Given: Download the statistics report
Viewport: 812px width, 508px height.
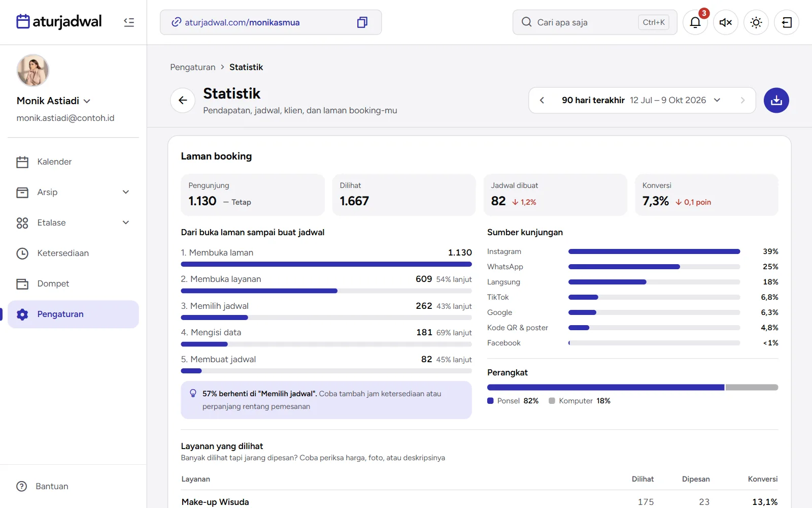Looking at the screenshot, I should tap(776, 100).
